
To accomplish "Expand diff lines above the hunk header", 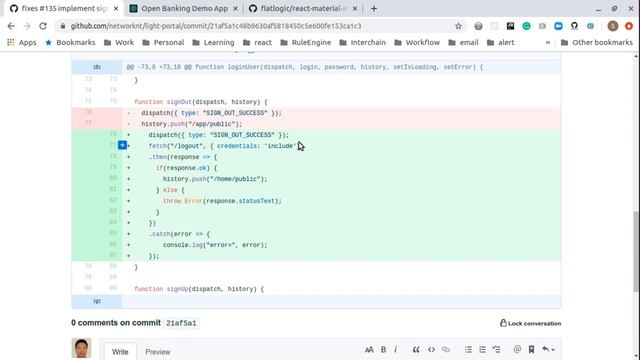I will click(97, 67).
